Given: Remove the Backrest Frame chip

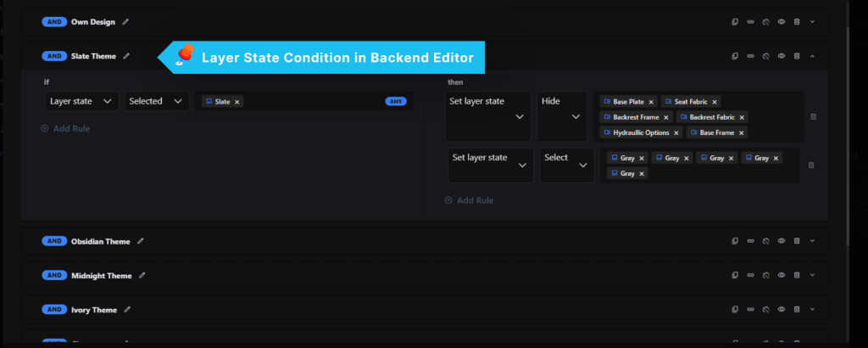Looking at the screenshot, I should [x=666, y=117].
